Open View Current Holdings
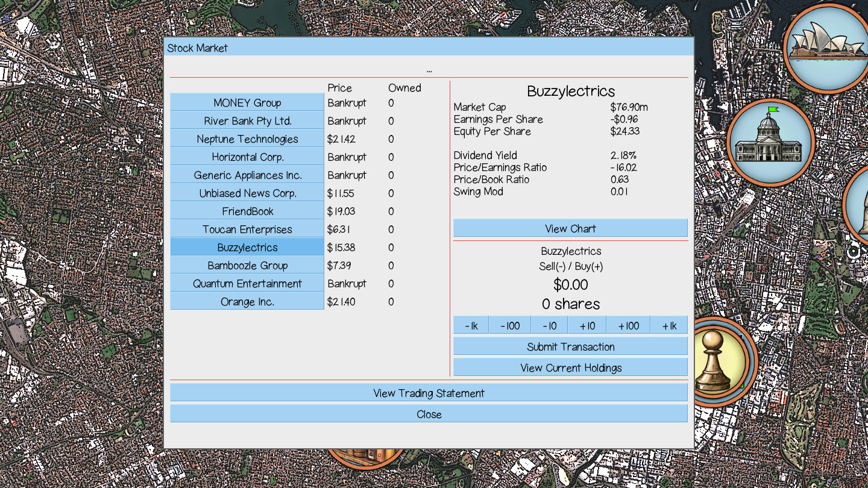The image size is (868, 488). pos(570,367)
